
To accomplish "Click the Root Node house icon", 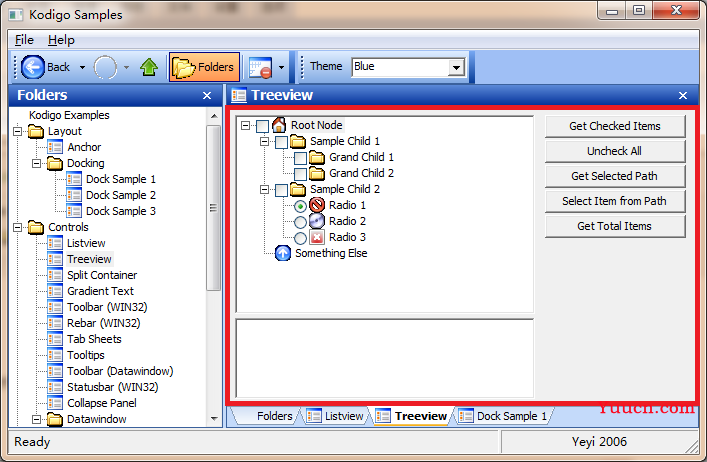I will (x=279, y=125).
